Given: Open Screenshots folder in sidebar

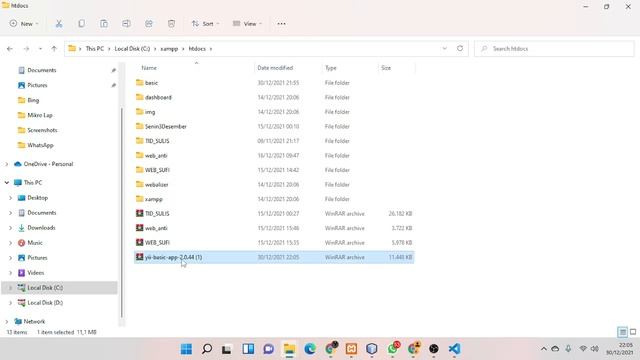Looking at the screenshot, I should point(42,130).
